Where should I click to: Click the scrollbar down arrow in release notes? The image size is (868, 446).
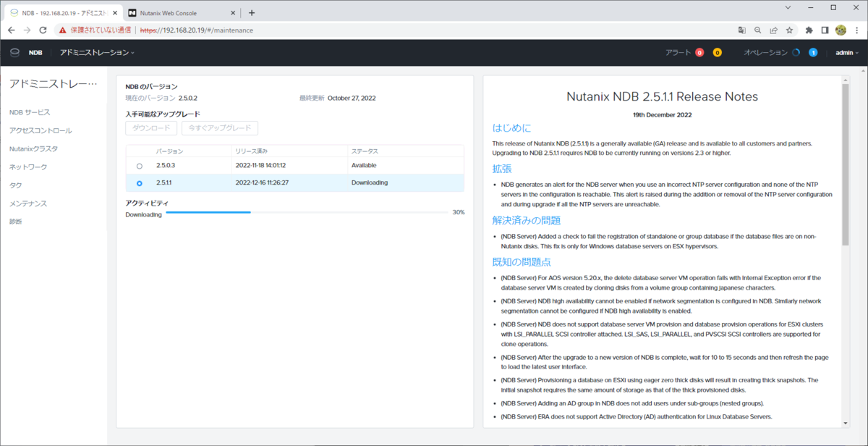pos(845,423)
